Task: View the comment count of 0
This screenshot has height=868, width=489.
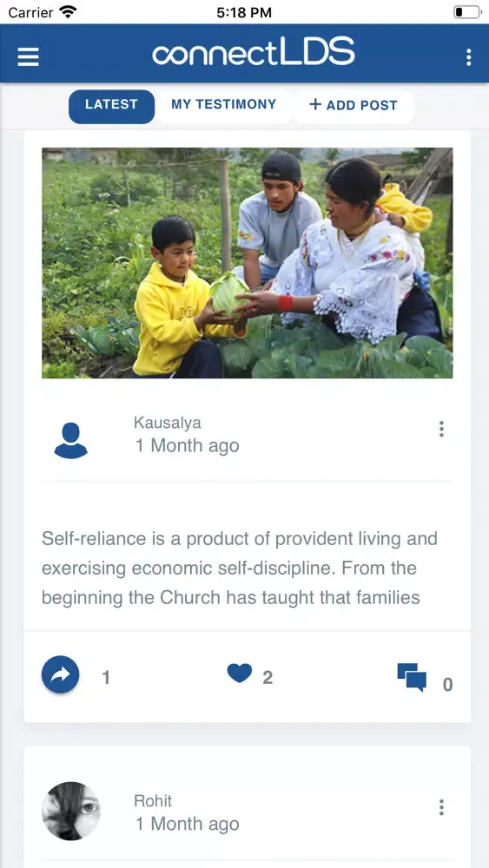Action: click(447, 685)
